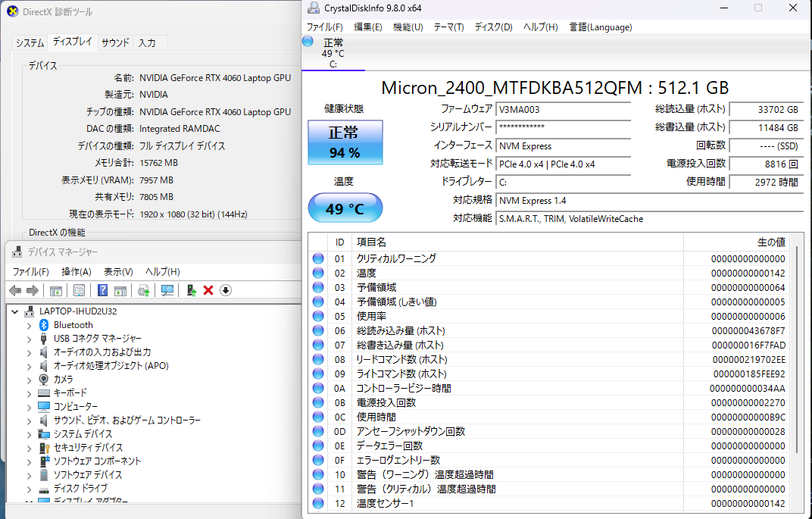Click the masked シリアルナンバー field
This screenshot has height=519, width=812.
tap(564, 128)
